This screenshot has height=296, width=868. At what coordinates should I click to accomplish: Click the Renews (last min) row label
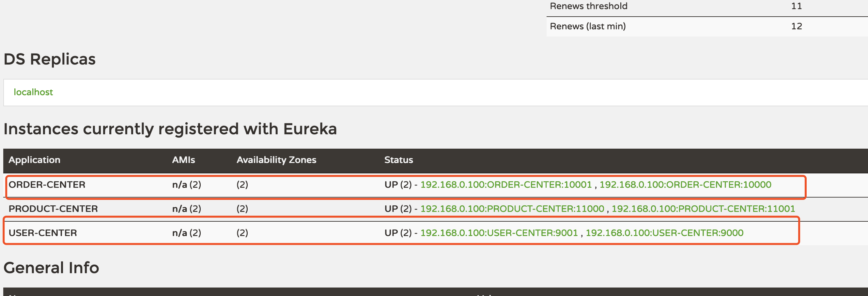pos(588,26)
